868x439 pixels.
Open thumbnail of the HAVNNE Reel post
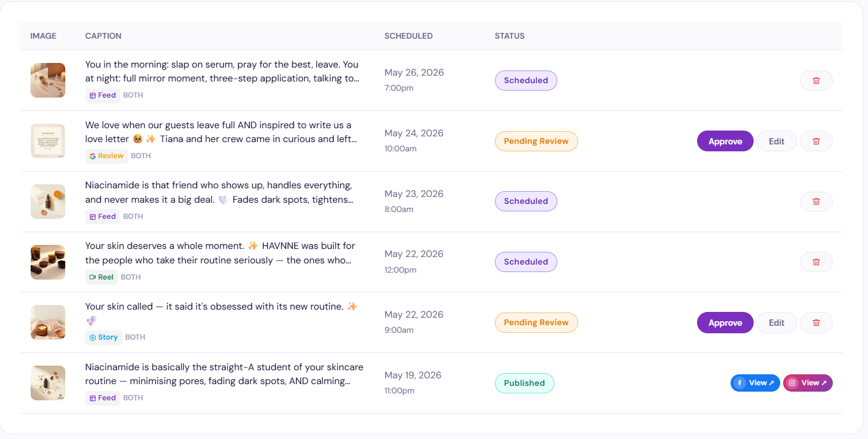click(x=48, y=262)
